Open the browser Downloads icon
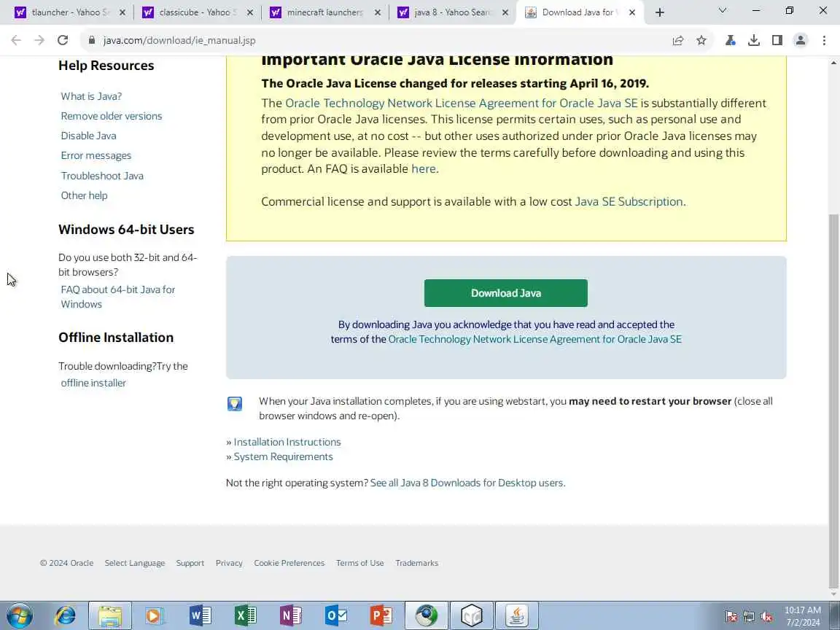The height and width of the screenshot is (630, 840). coord(754,40)
